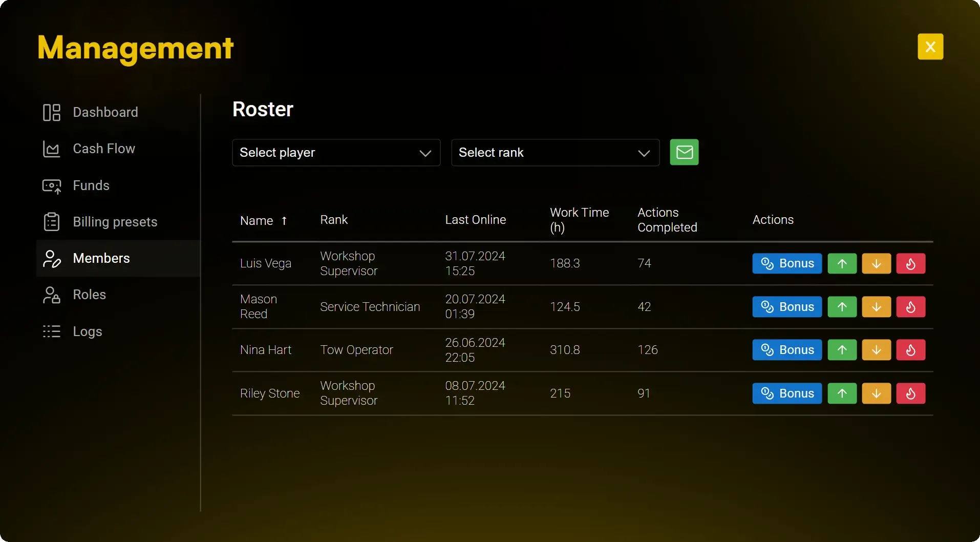Promote Luis Vega with the green up arrow
The width and height of the screenshot is (980, 542).
[841, 263]
